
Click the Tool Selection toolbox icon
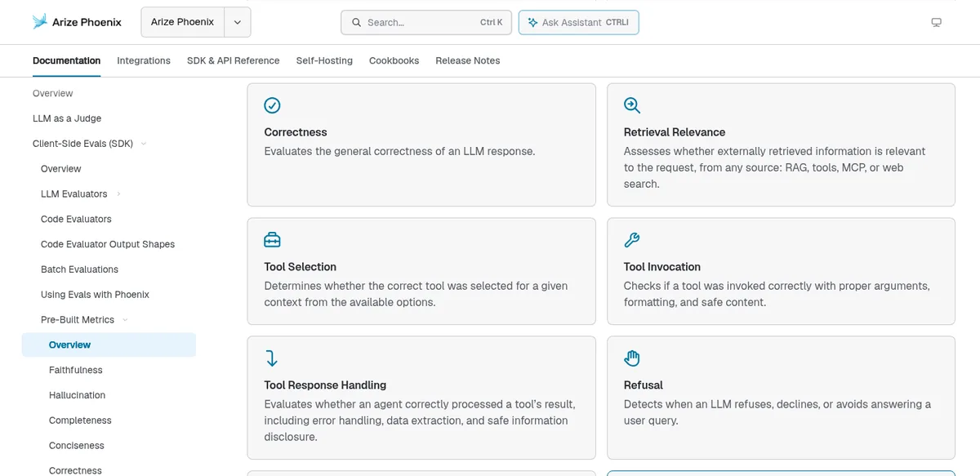tap(272, 240)
